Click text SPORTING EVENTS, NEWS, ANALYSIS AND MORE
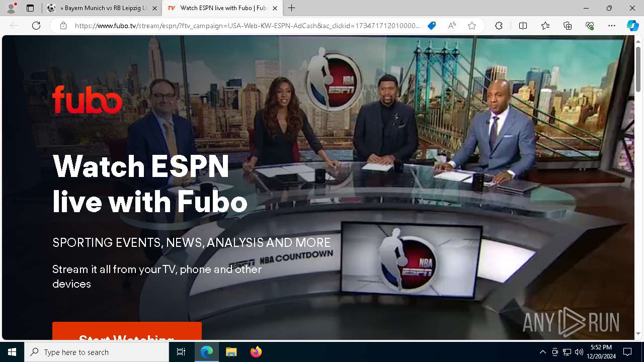644x362 pixels. point(192,242)
